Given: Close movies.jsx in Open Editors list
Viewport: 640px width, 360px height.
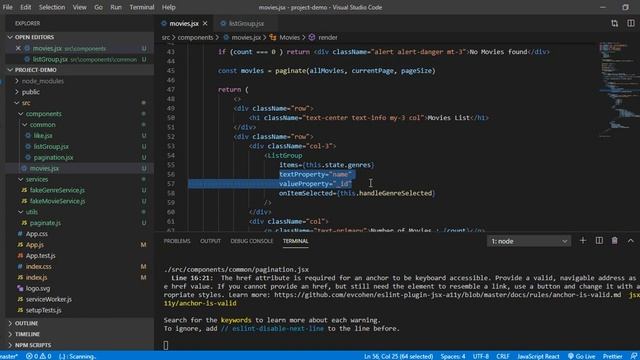Looking at the screenshot, I should pos(18,48).
